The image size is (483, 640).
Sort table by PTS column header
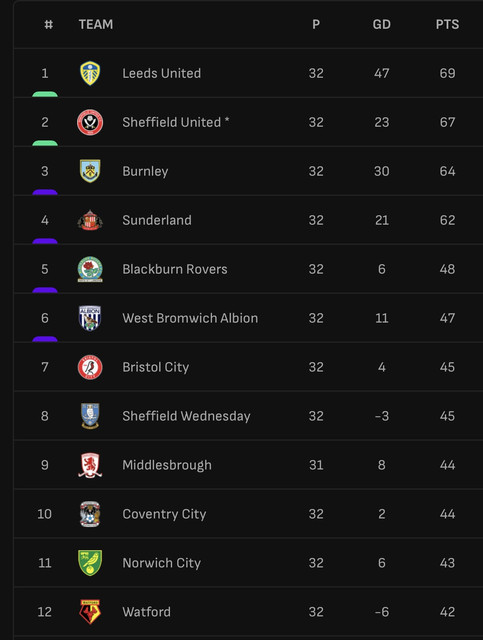click(x=447, y=24)
